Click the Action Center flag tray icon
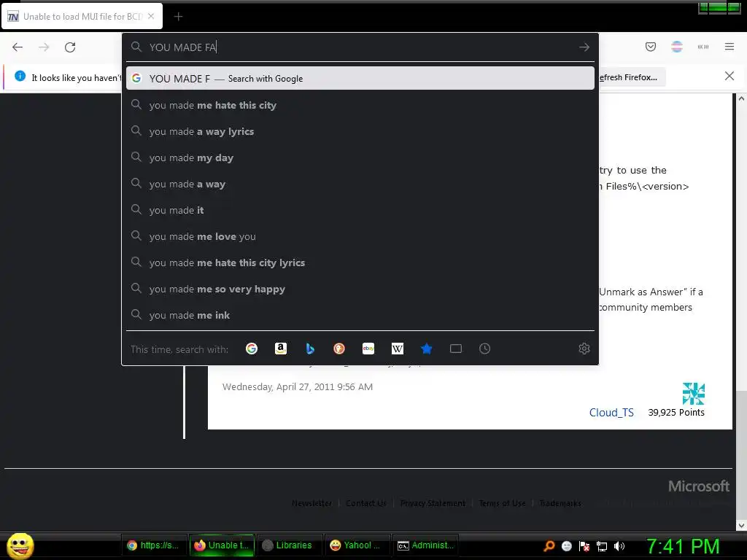Screen dimensions: 747x560 (x=584, y=546)
